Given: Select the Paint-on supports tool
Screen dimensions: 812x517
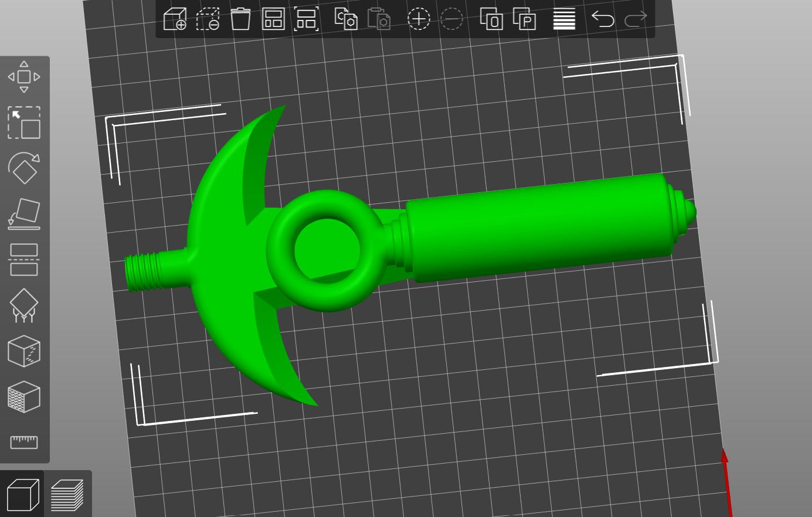Looking at the screenshot, I should coord(24,305).
